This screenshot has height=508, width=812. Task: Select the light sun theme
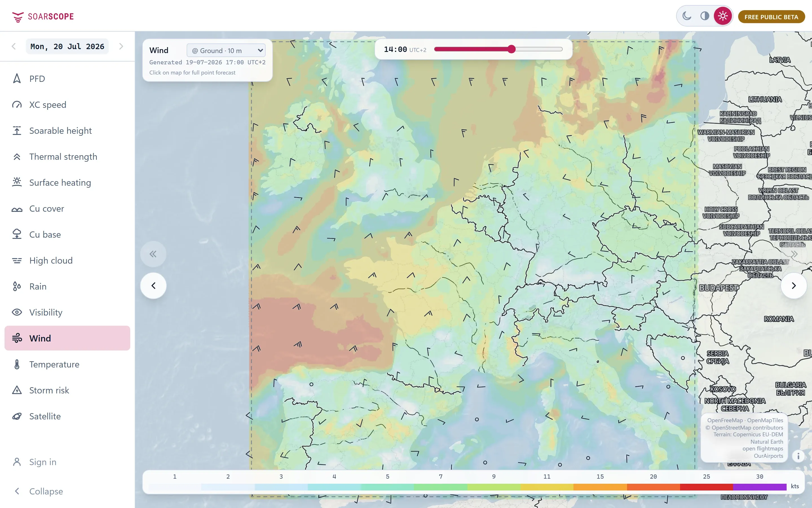(723, 16)
